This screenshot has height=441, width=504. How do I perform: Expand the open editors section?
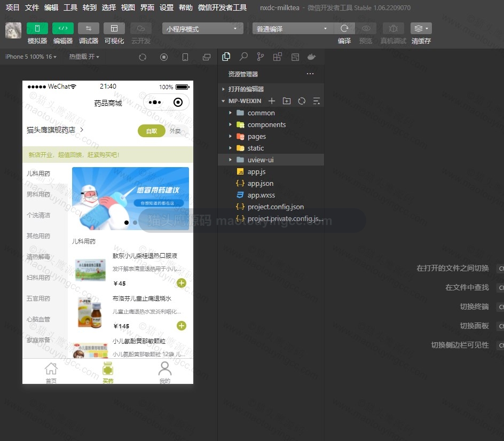click(x=271, y=89)
